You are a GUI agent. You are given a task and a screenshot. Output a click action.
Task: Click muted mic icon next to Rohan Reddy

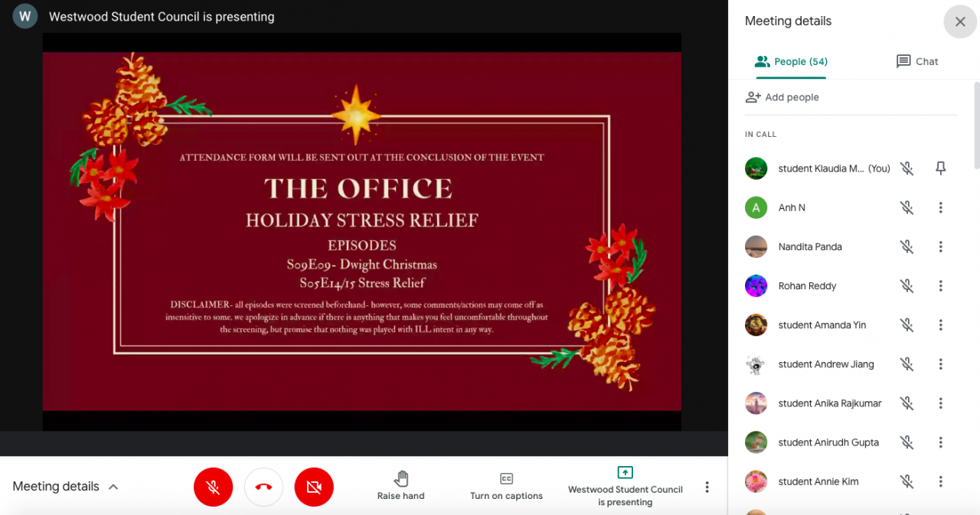pos(907,285)
